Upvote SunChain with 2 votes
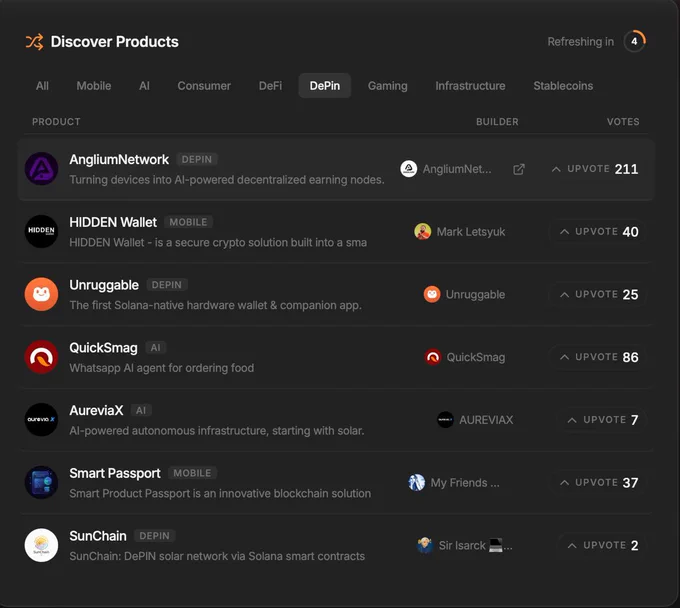This screenshot has height=608, width=680. point(603,545)
